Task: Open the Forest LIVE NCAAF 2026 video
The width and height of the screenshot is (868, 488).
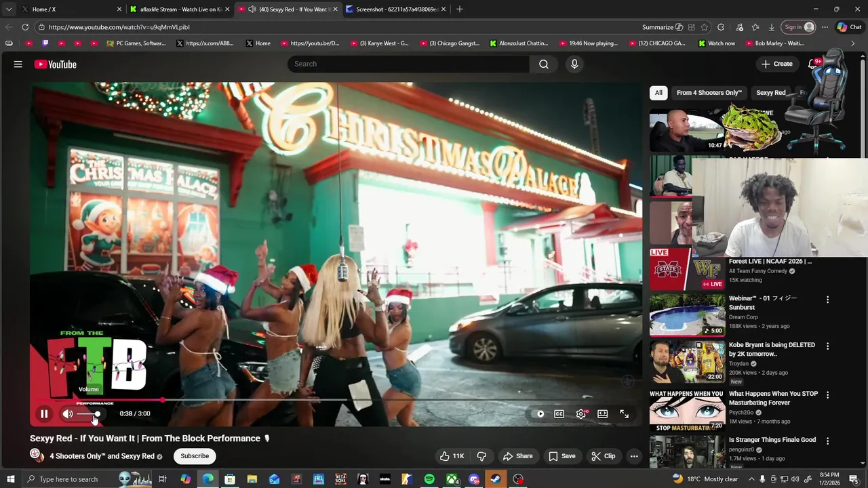Action: [x=770, y=262]
